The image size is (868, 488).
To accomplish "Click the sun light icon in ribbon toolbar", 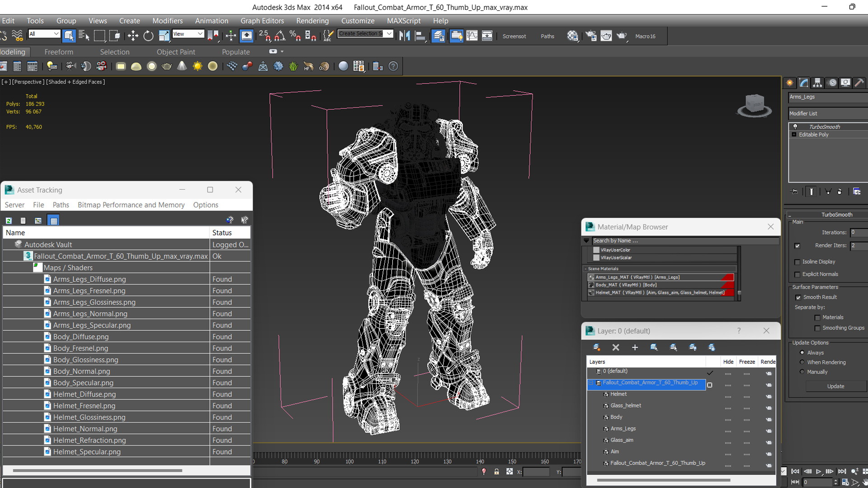I will coord(198,66).
